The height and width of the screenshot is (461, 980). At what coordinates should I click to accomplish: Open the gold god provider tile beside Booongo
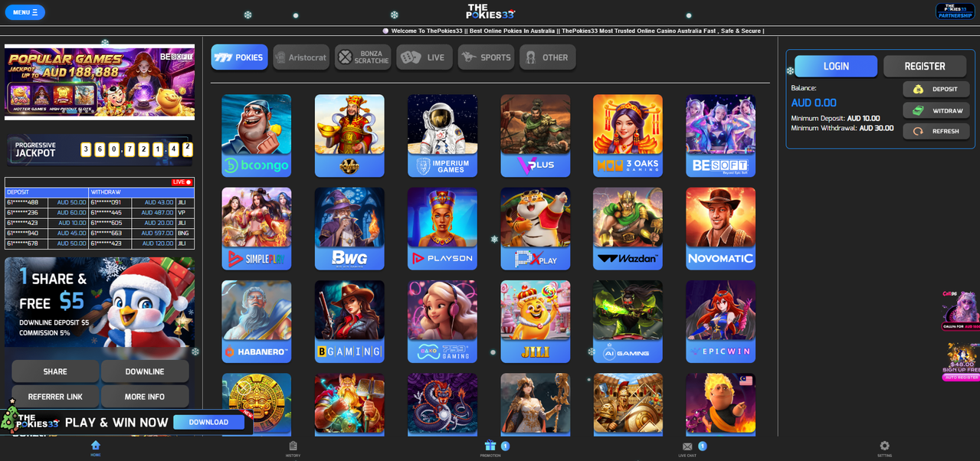(349, 136)
